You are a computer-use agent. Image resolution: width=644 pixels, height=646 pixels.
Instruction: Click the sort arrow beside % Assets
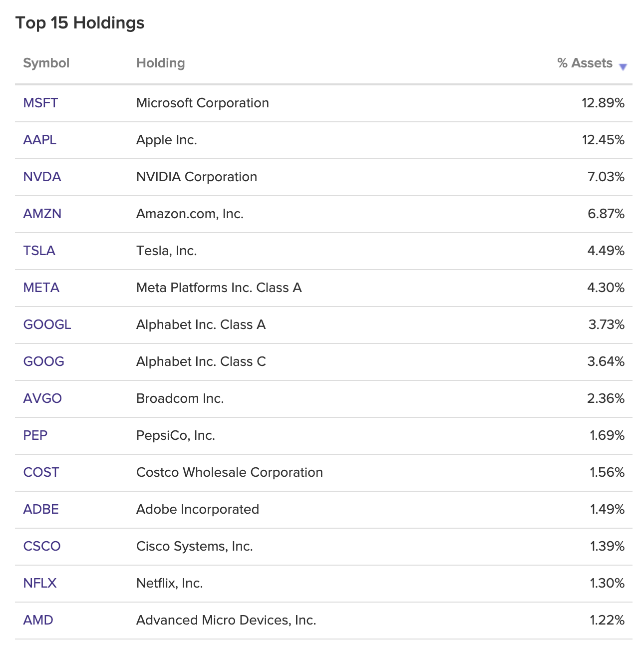[623, 66]
